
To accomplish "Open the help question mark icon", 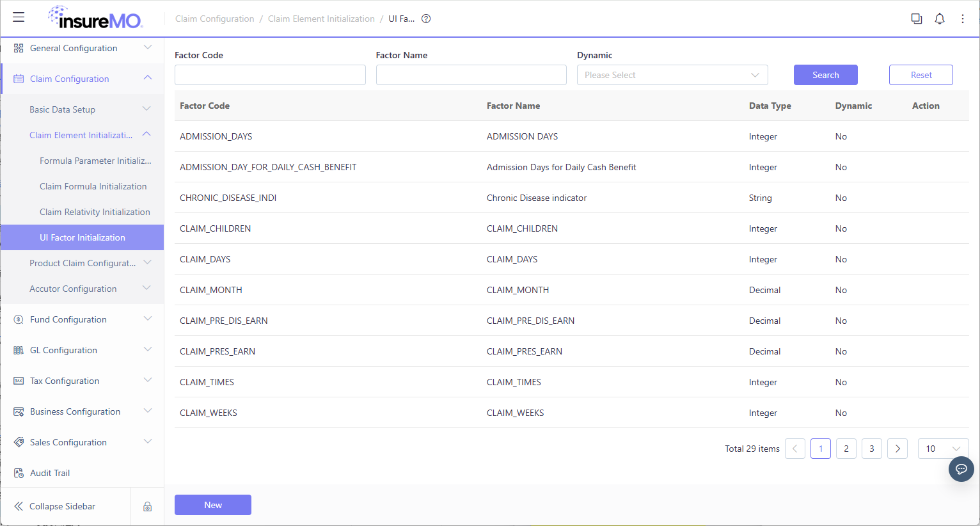I will click(426, 19).
